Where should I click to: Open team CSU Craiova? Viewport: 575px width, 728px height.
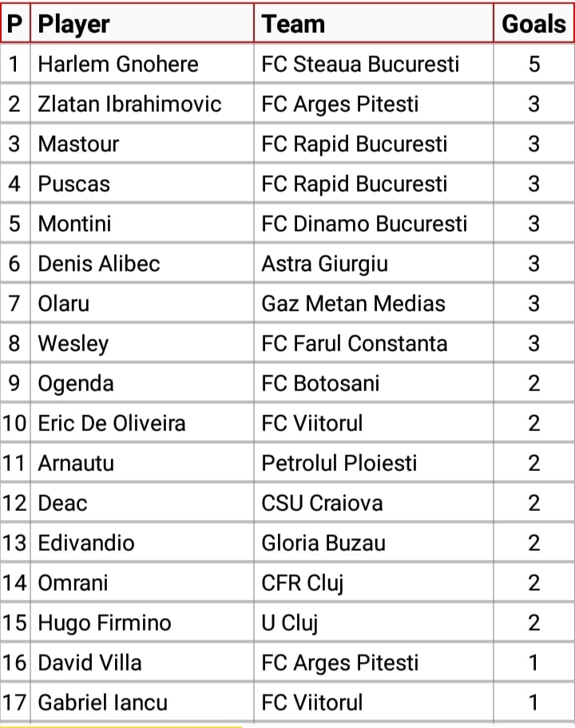pyautogui.click(x=322, y=503)
